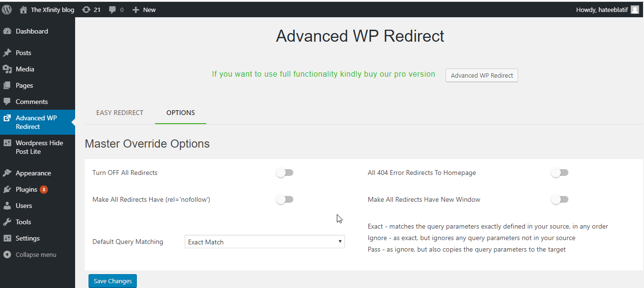Click the comments count 0 in admin bar

(x=122, y=10)
